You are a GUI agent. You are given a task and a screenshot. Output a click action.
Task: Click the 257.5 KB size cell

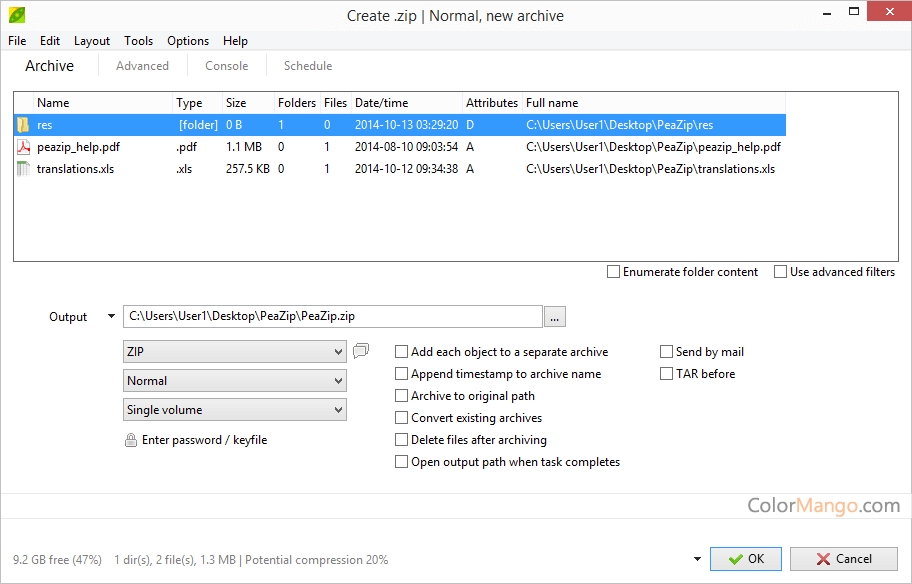[x=248, y=169]
